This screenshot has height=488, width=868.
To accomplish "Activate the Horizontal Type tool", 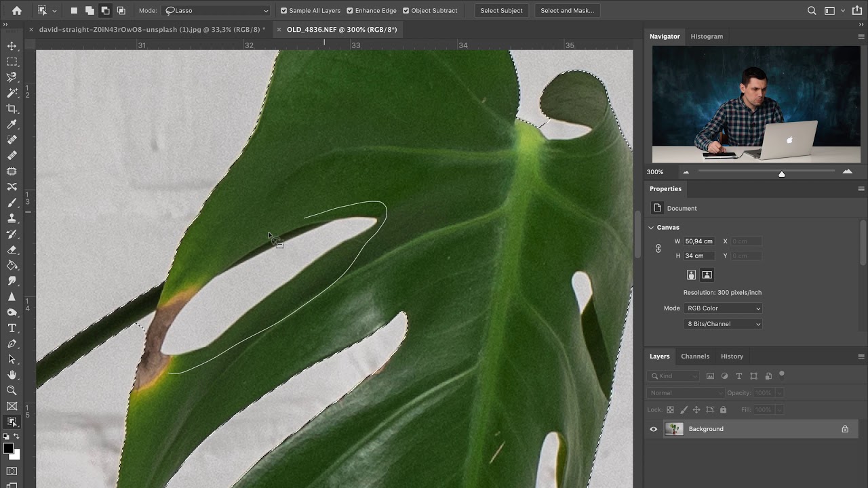I will (12, 328).
